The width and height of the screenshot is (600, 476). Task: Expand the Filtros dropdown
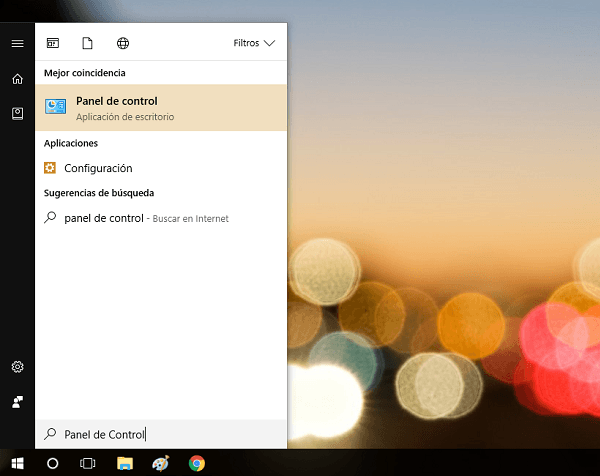tap(254, 43)
